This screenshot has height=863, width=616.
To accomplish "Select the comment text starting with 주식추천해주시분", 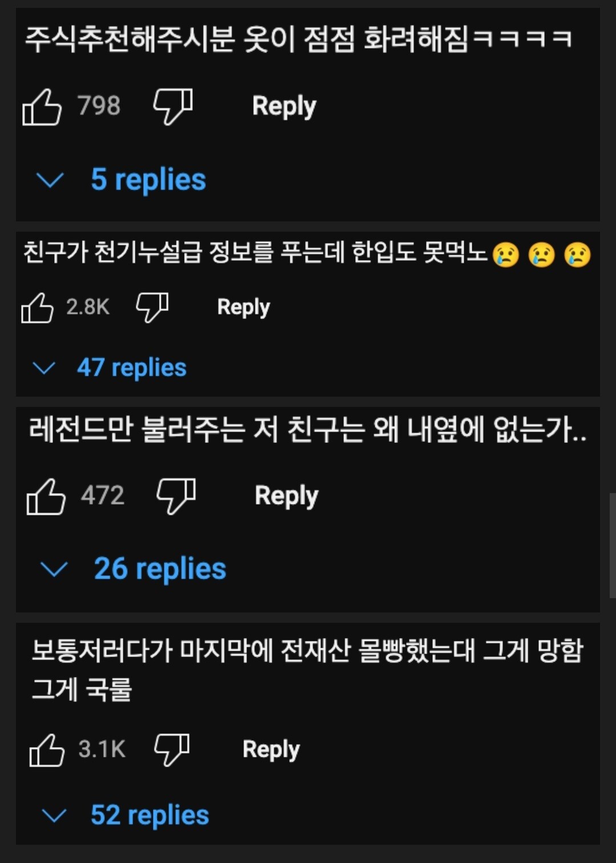I will point(299,39).
